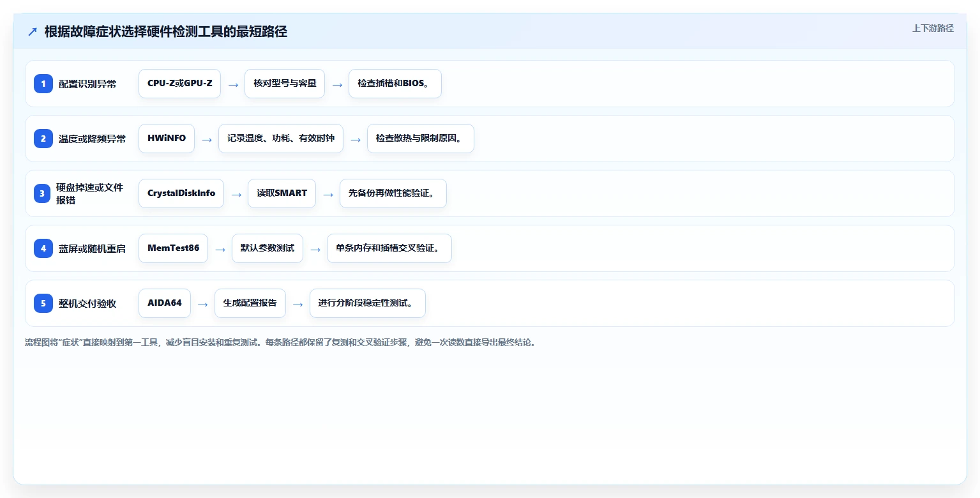This screenshot has height=498, width=980.
Task: Click the flowchart title 根据故障症状选择硬件检测工具的最短路径
Action: pyautogui.click(x=166, y=31)
